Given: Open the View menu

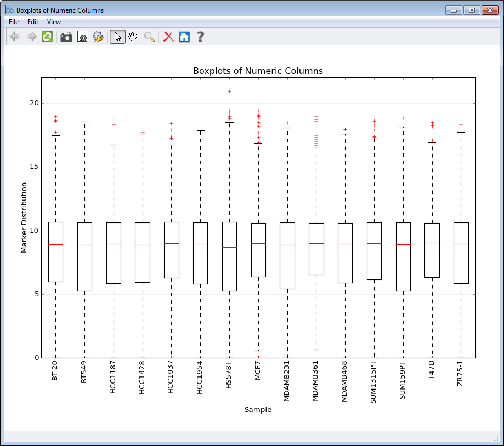Looking at the screenshot, I should 54,22.
